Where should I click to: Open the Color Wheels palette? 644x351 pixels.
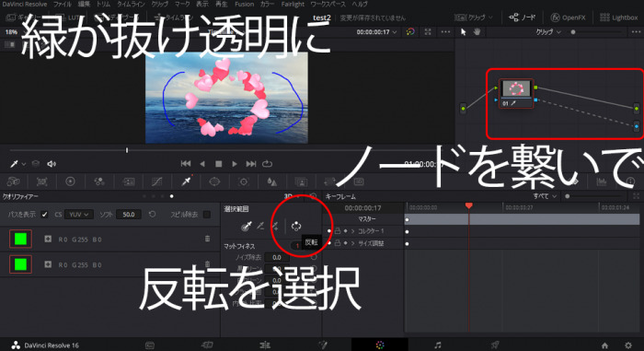70,181
